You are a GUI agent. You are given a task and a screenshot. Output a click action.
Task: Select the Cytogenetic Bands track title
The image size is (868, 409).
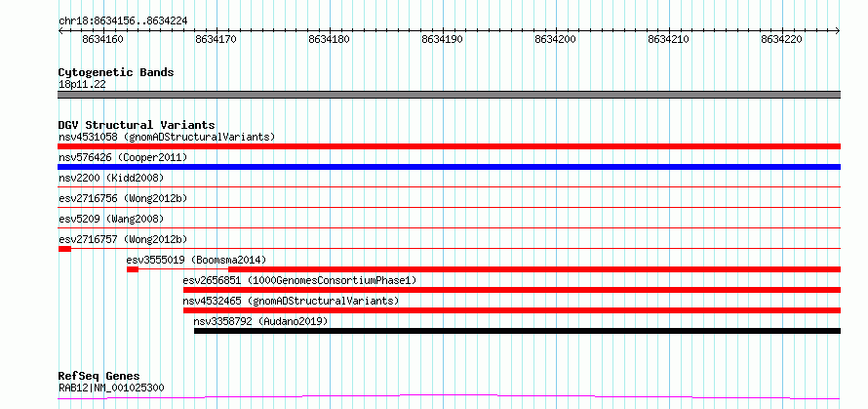[x=116, y=72]
